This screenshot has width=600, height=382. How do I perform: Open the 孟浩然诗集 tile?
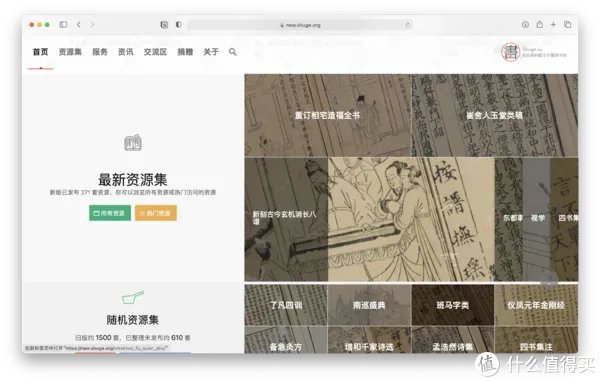click(453, 340)
